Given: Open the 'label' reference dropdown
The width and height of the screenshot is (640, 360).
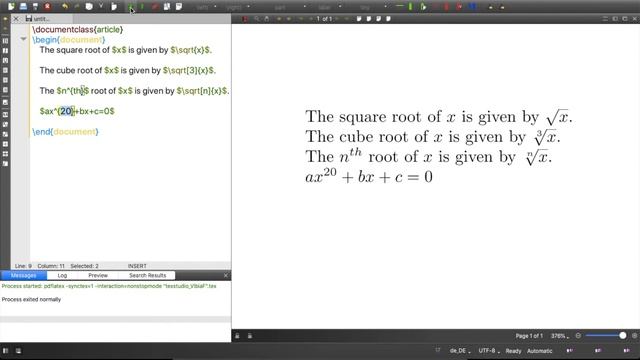Looking at the screenshot, I should (x=340, y=7).
